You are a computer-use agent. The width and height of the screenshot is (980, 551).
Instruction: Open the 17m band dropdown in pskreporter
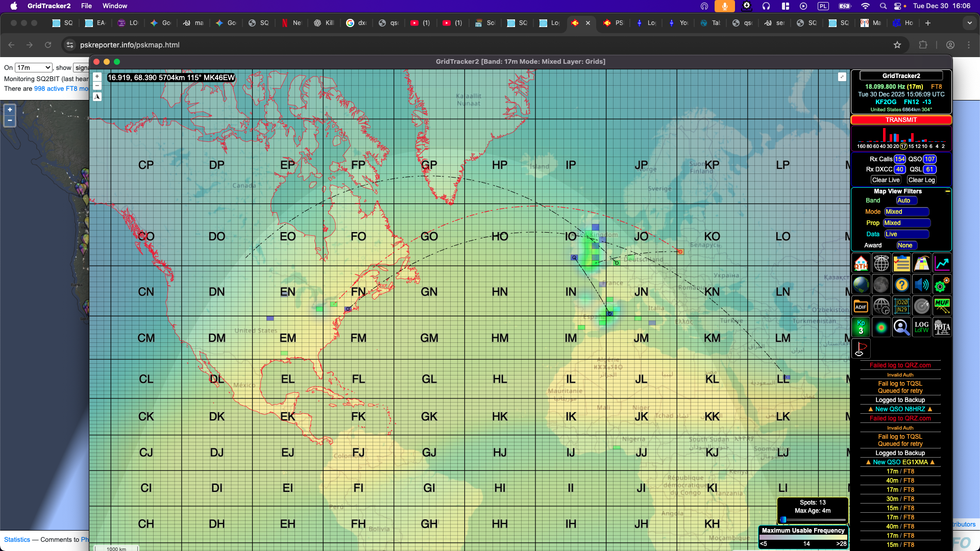click(x=33, y=67)
